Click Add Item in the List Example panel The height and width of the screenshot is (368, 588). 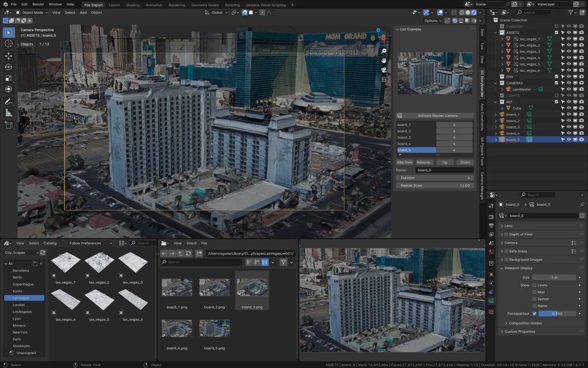point(404,162)
